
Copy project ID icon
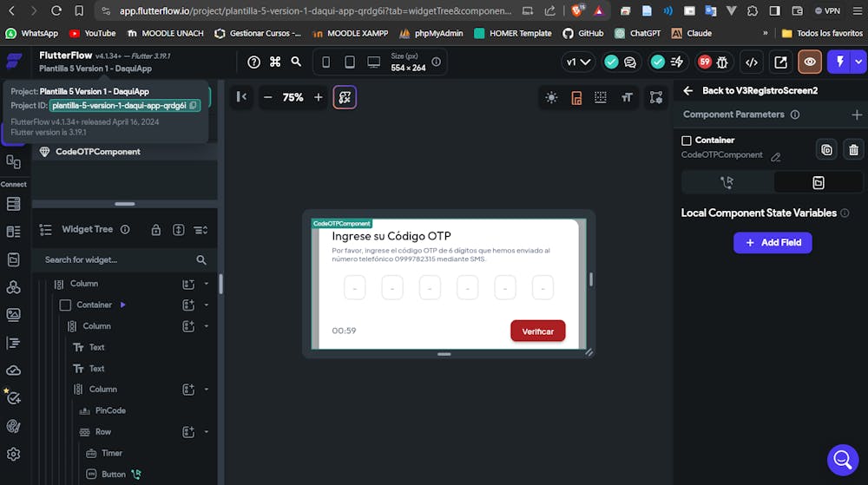194,105
